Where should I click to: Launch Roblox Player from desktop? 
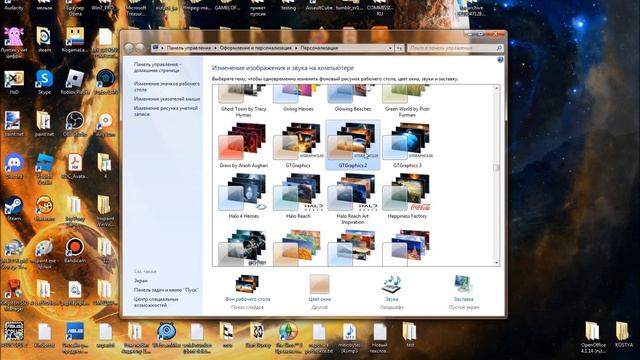pos(74,81)
